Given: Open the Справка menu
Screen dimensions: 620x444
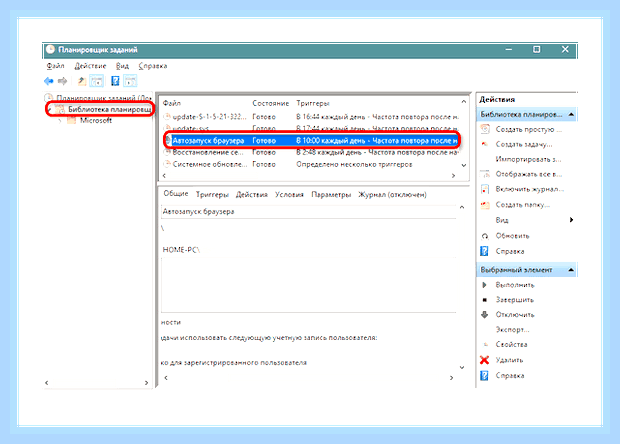Looking at the screenshot, I should (153, 66).
